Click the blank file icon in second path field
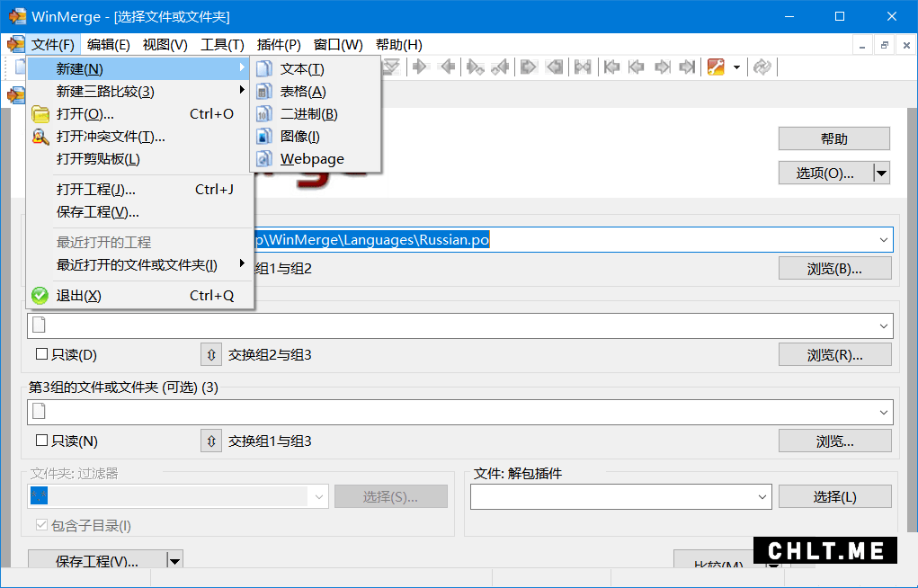 (x=40, y=325)
